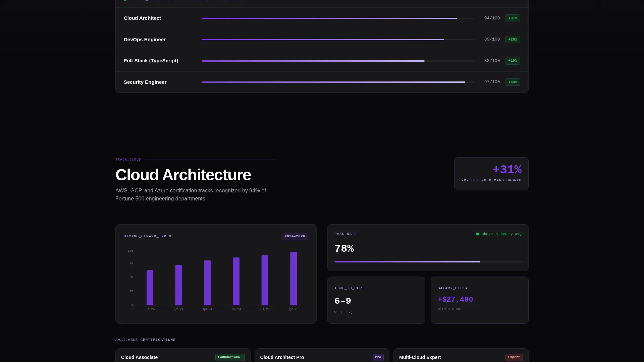This screenshot has height=362, width=644.
Task: Click the +19% green badge
Action: [513, 61]
